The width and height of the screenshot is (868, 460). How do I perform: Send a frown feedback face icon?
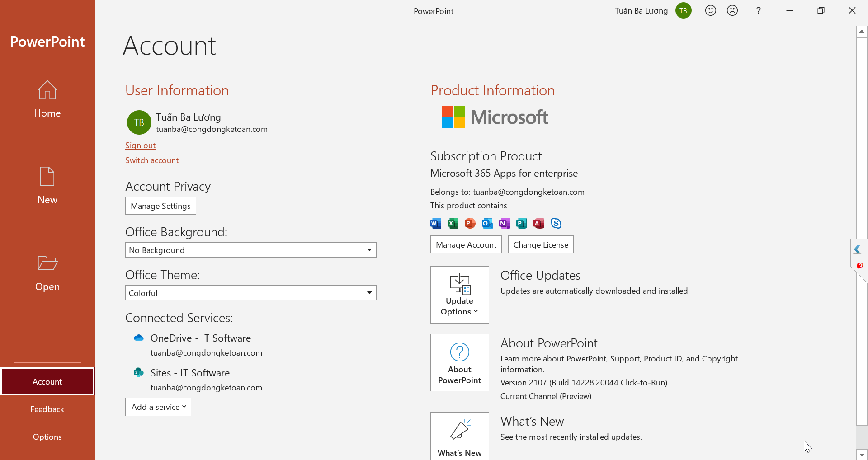click(x=732, y=10)
